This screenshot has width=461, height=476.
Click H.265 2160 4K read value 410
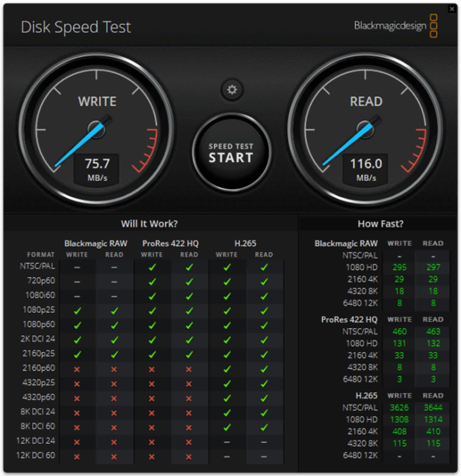click(x=433, y=432)
